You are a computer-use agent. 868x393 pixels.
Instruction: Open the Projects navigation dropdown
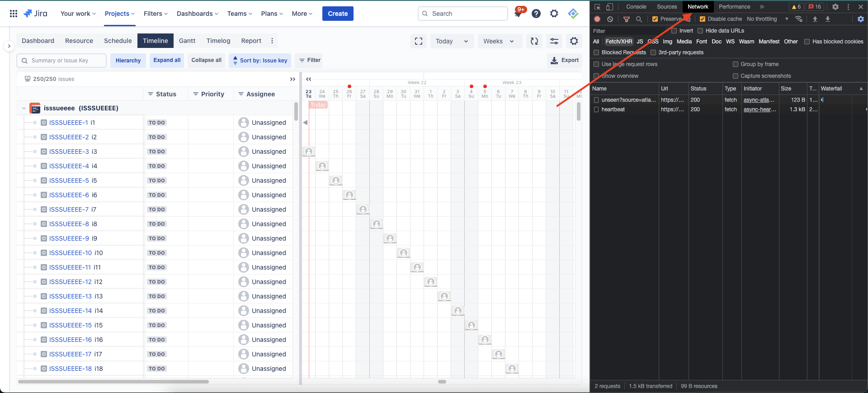119,14
